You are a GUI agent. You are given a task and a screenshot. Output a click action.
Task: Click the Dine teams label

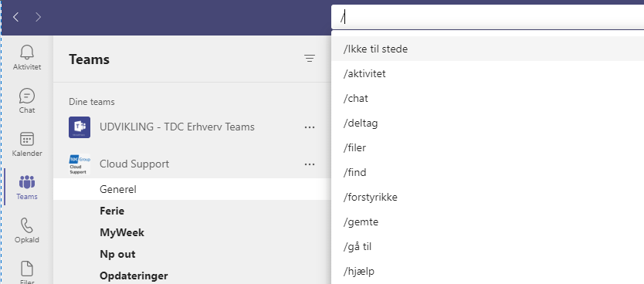click(x=92, y=101)
